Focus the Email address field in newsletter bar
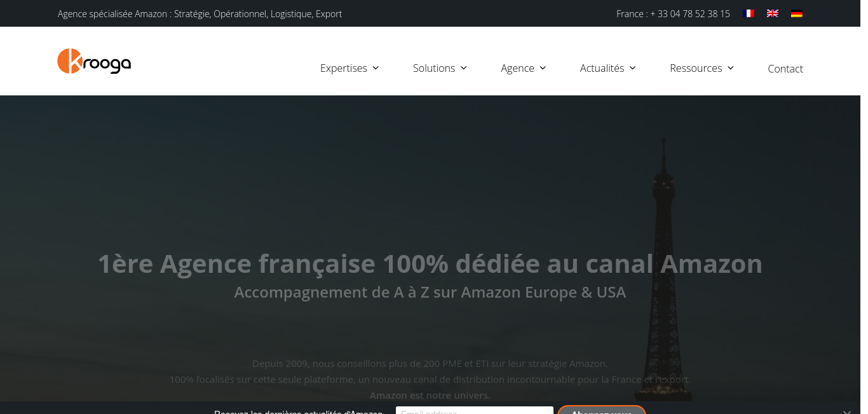This screenshot has width=868, height=414. 475,410
